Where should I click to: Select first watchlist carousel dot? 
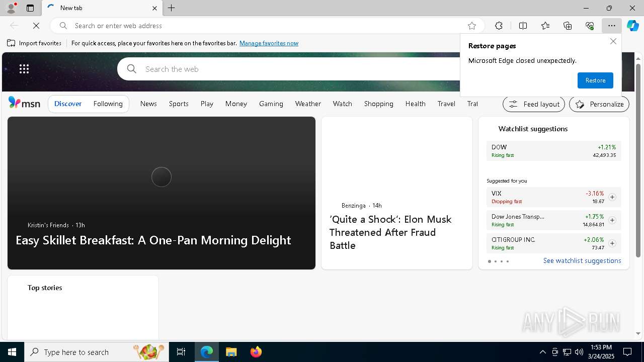(490, 261)
